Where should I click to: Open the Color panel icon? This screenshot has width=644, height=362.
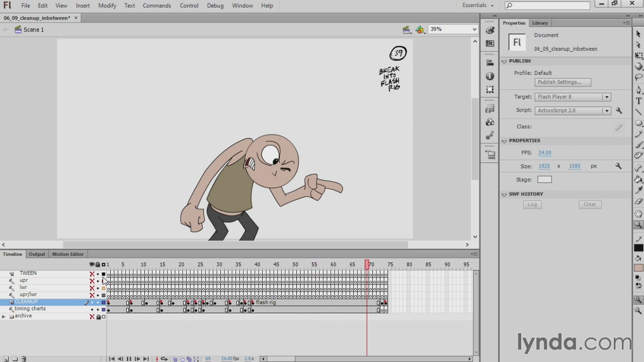pyautogui.click(x=490, y=30)
